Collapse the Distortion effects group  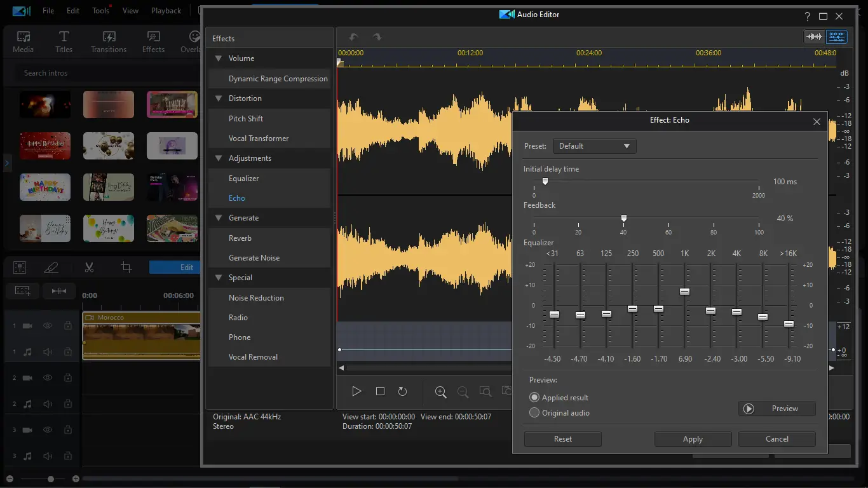tap(219, 98)
